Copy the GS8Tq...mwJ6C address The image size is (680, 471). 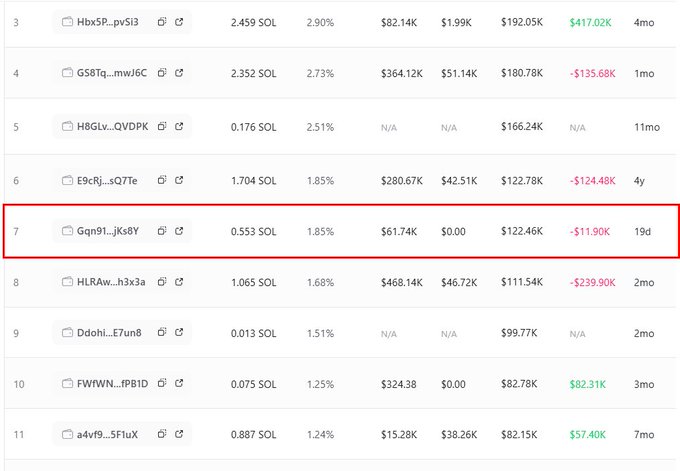pyautogui.click(x=162, y=73)
